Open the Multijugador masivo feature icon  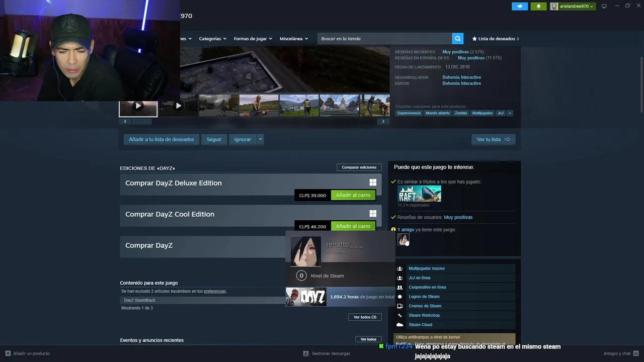[399, 268]
